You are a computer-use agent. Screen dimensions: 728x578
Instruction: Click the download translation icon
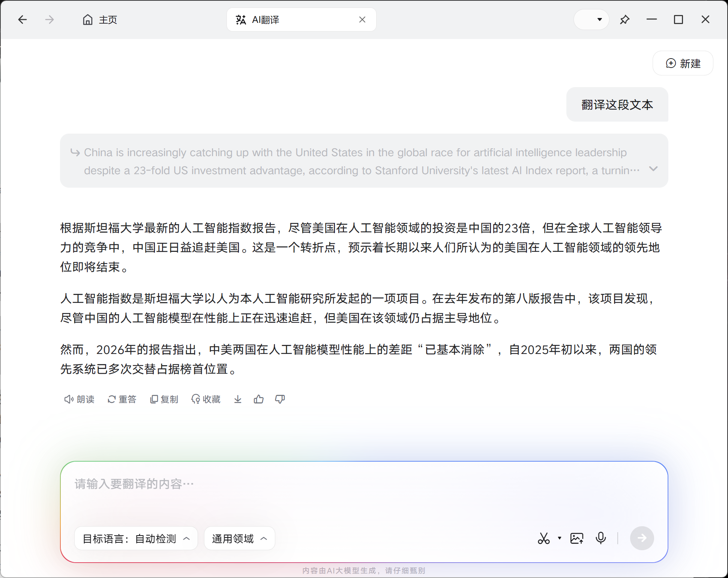(237, 399)
